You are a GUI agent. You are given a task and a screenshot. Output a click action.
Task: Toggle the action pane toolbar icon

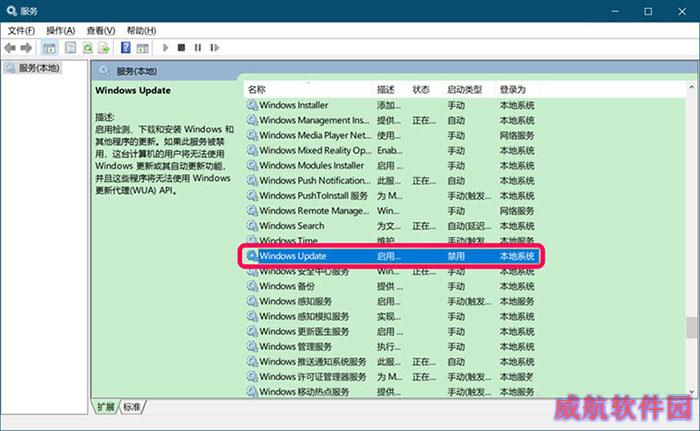tap(142, 48)
